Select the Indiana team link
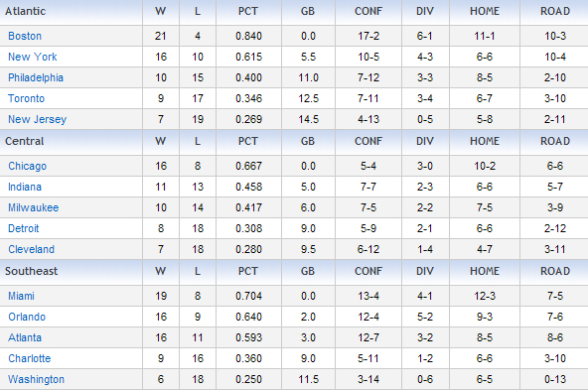Viewport: 588px width, 390px height. pos(25,187)
